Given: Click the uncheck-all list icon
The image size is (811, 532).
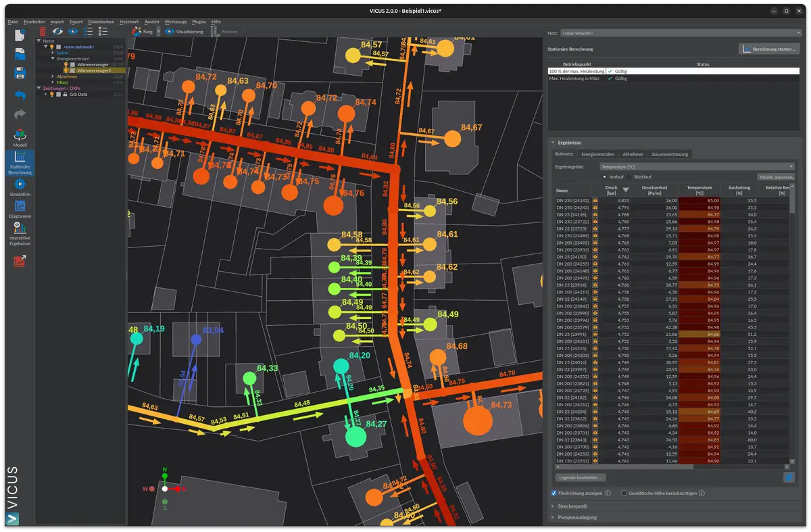Looking at the screenshot, I should point(103,31).
